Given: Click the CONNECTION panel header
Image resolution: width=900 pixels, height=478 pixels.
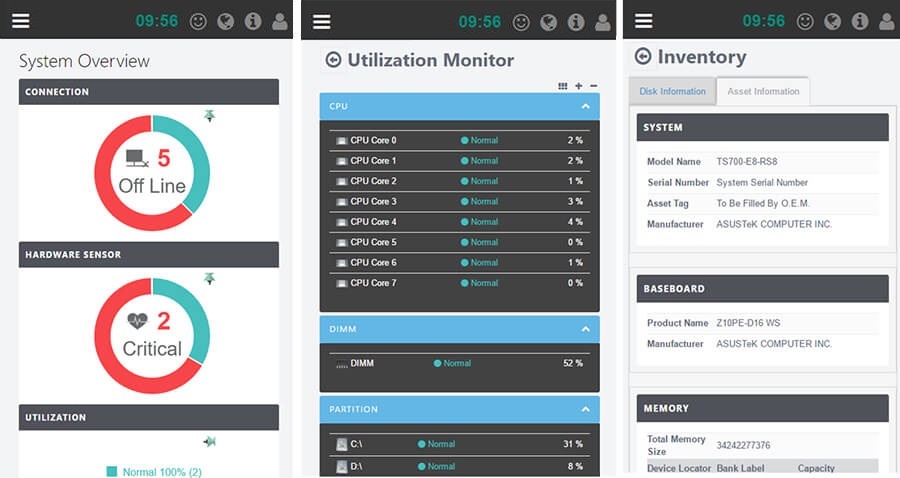Looking at the screenshot, I should click(149, 92).
